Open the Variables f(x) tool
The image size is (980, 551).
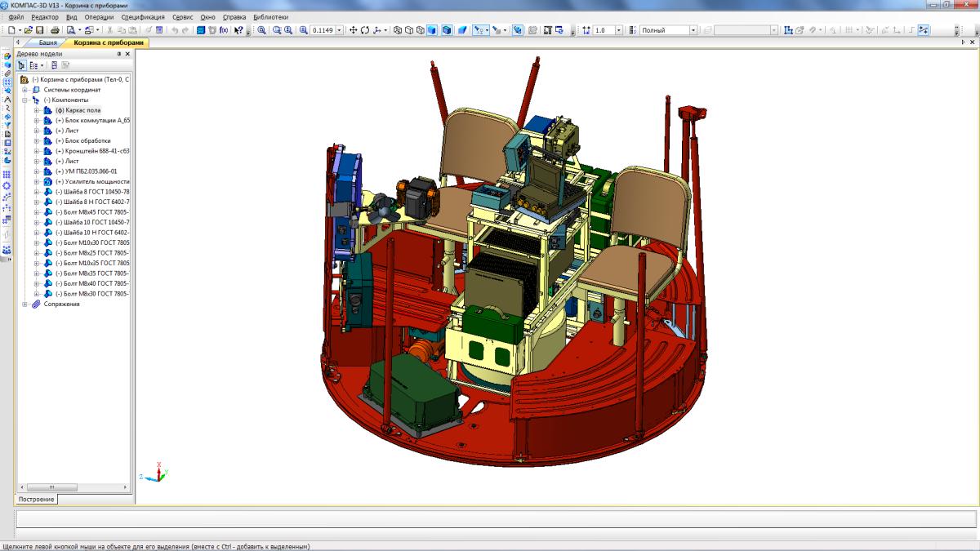[x=223, y=30]
